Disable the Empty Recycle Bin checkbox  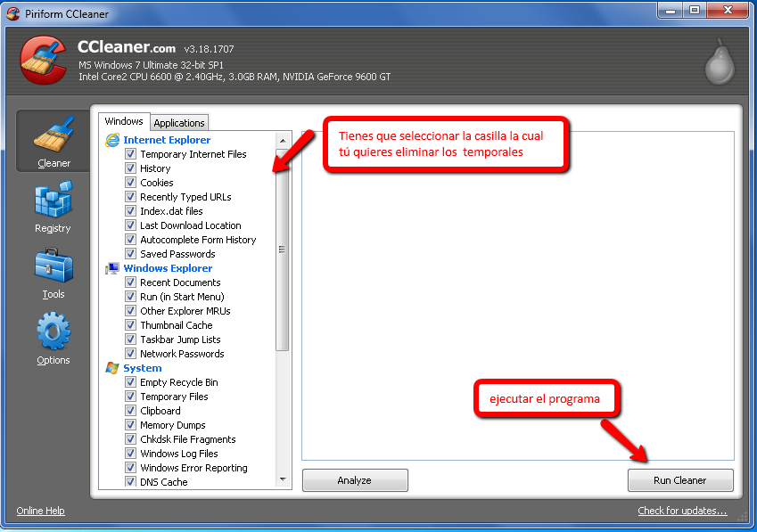[x=130, y=382]
